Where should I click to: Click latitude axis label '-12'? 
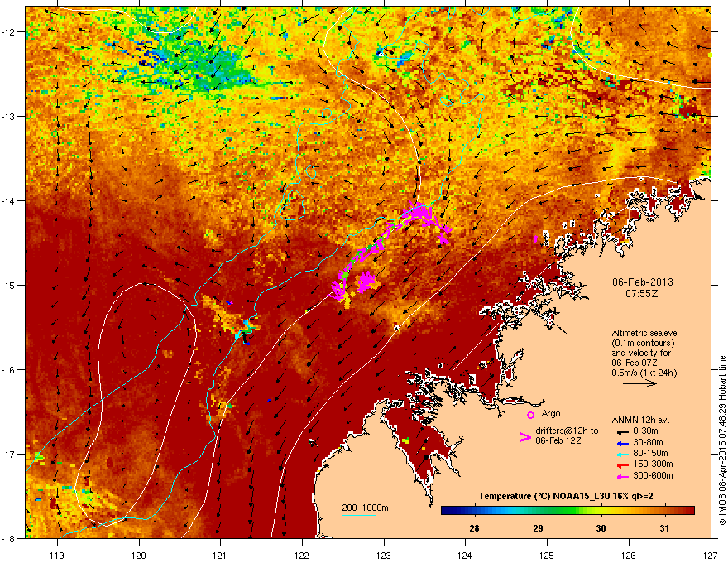click(8, 32)
